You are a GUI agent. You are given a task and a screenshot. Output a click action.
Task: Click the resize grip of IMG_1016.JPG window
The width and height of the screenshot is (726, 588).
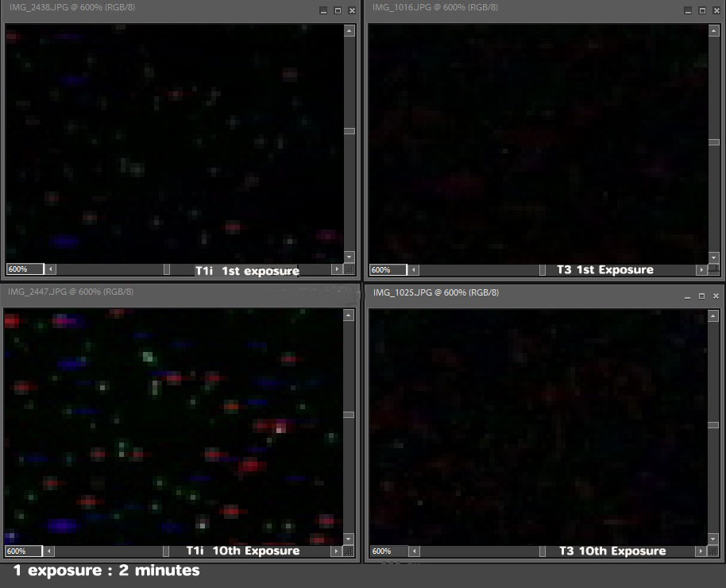(x=714, y=269)
